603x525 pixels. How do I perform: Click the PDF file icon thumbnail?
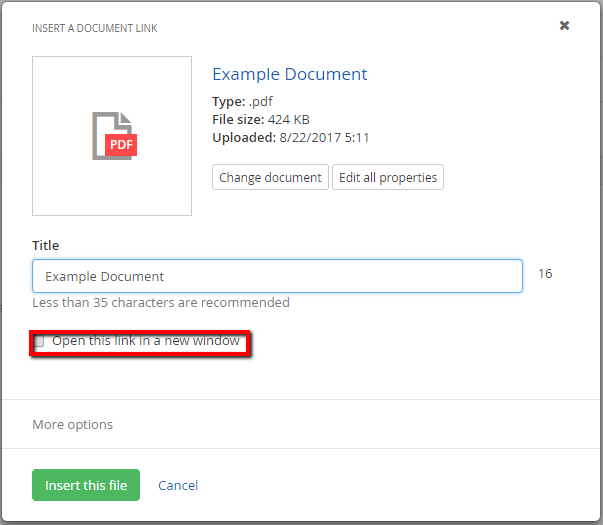point(114,136)
